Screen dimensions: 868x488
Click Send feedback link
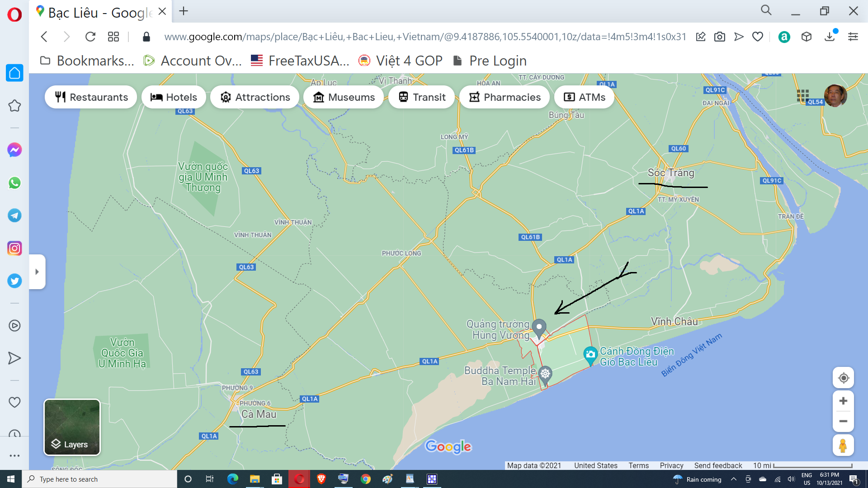[718, 465]
